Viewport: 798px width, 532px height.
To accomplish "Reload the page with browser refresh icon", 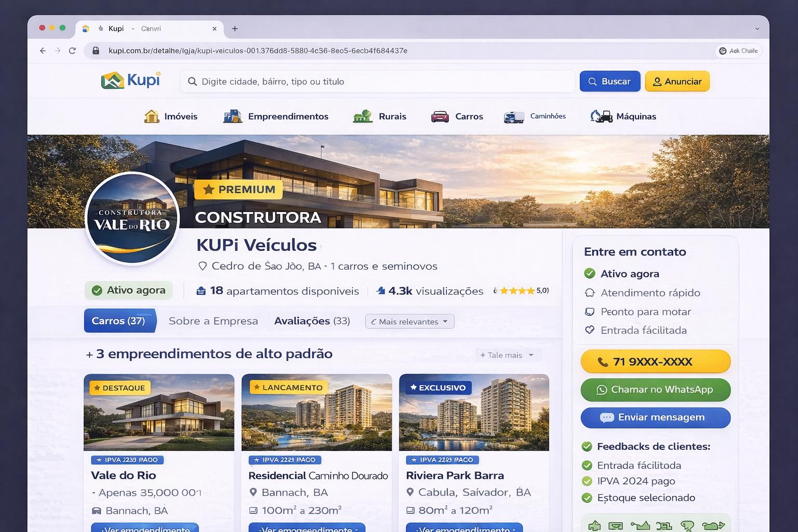I will coord(72,50).
